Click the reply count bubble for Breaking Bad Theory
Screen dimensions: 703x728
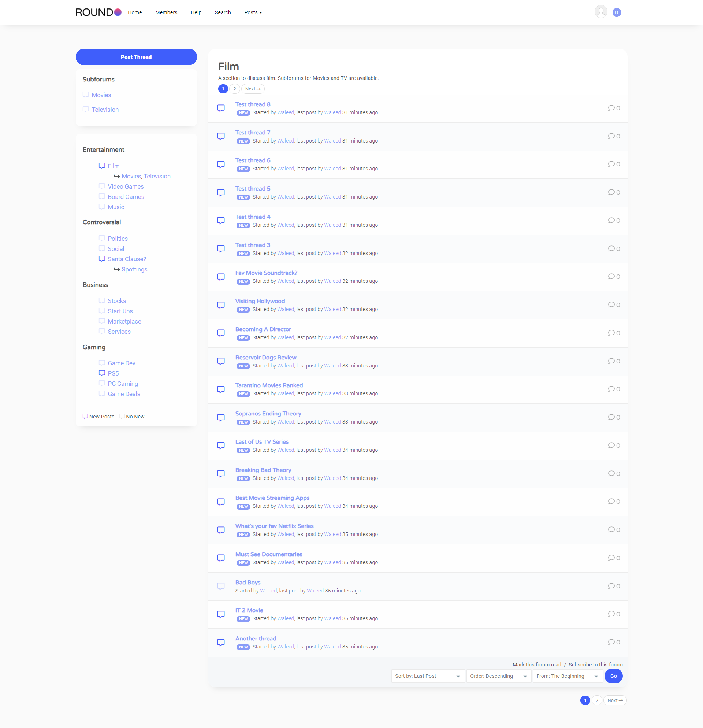pyautogui.click(x=614, y=474)
